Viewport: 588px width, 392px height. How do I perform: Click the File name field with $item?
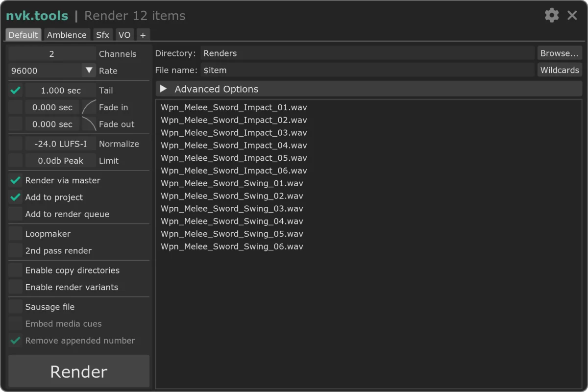tap(367, 70)
